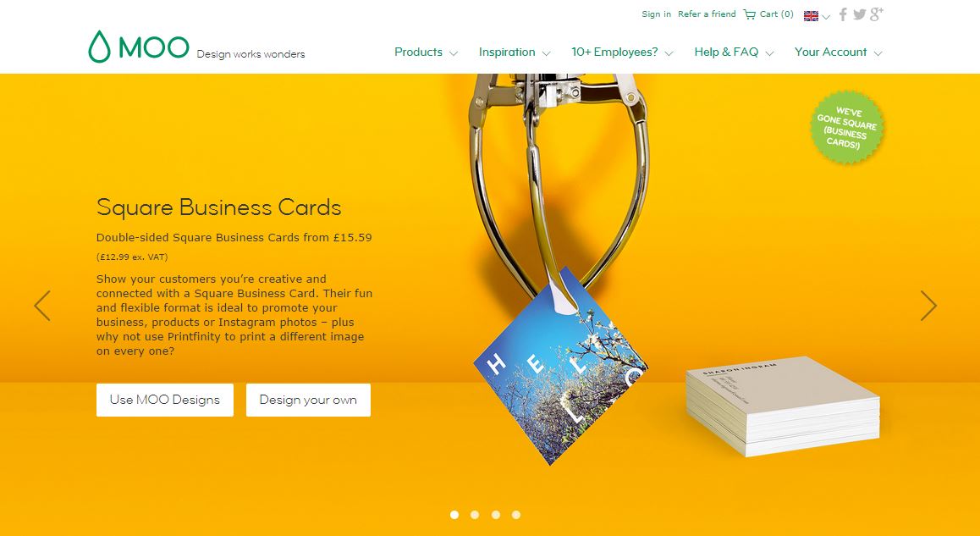980x536 pixels.
Task: Open the Google Plus icon
Action: [876, 14]
